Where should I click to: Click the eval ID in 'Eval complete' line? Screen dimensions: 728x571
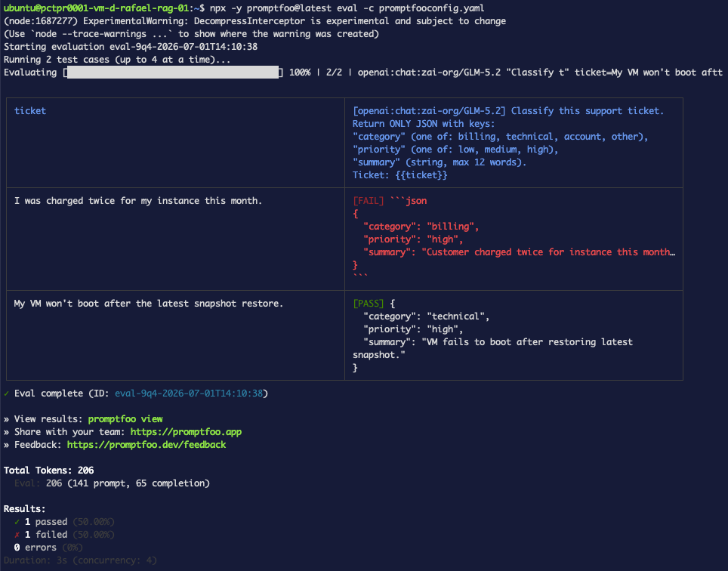click(189, 394)
